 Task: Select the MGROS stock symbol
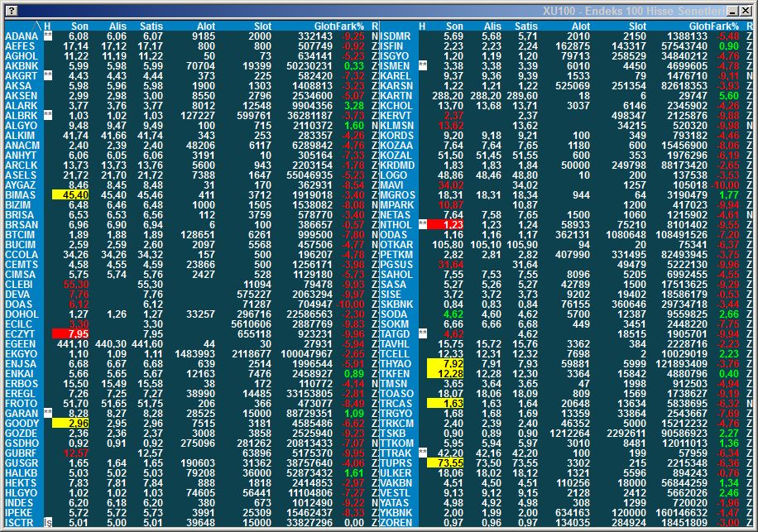pyautogui.click(x=397, y=194)
